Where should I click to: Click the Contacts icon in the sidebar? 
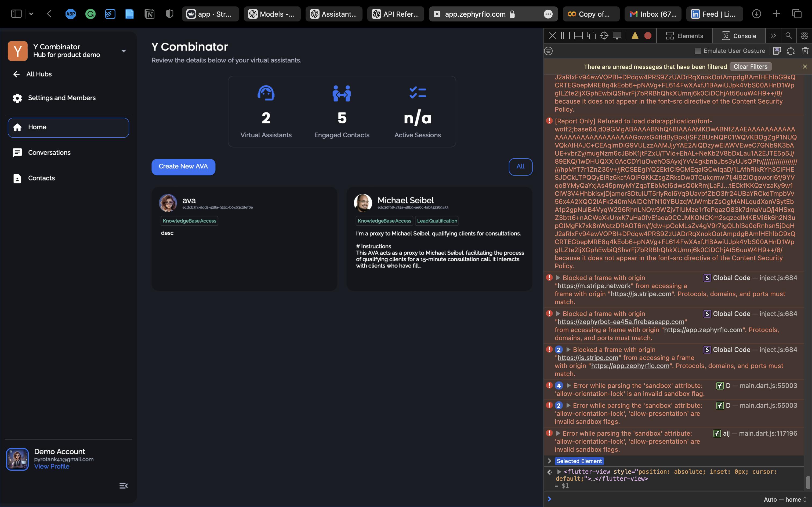tap(17, 178)
